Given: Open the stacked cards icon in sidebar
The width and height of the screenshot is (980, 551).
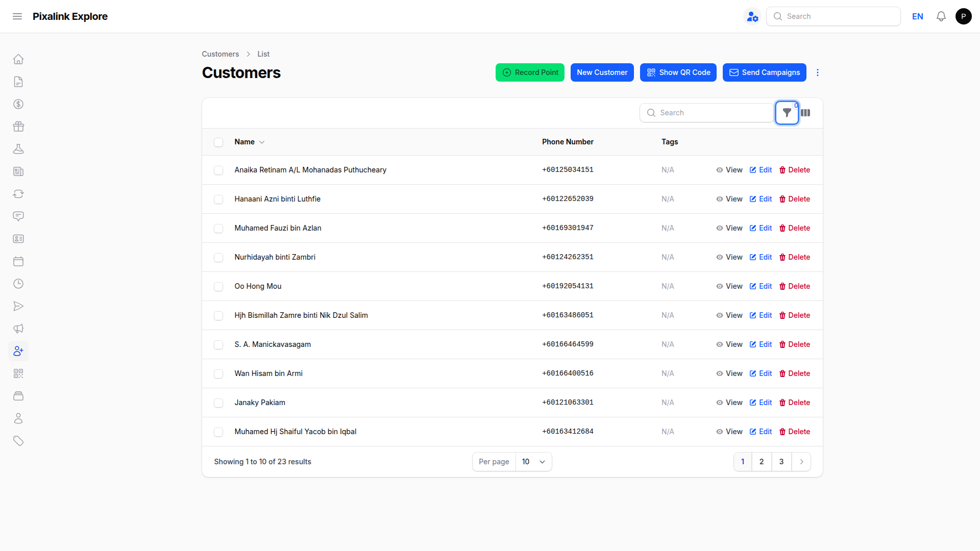Looking at the screenshot, I should pos(18,396).
